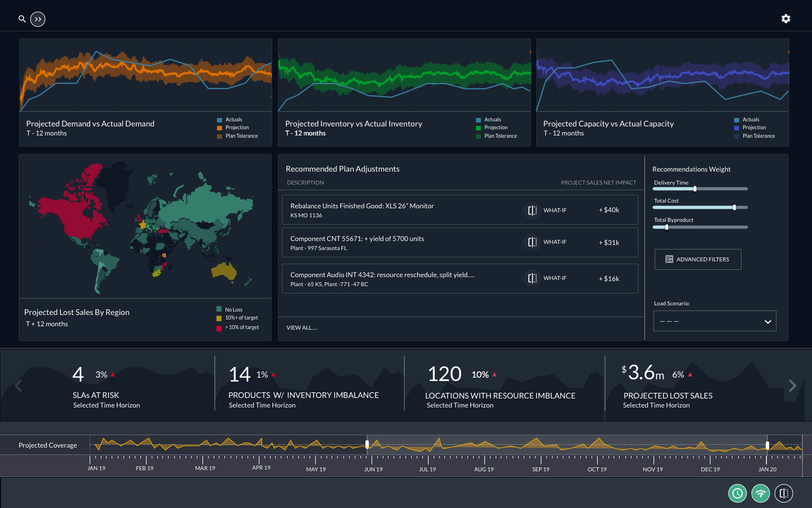Toggle the Actuals legend in the demand chart
The width and height of the screenshot is (812, 508).
(233, 119)
